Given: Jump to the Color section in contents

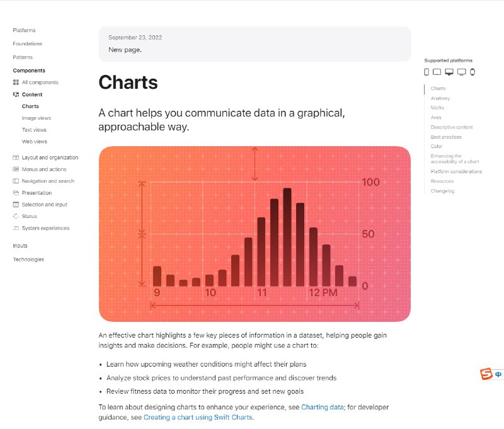Looking at the screenshot, I should tap(437, 146).
